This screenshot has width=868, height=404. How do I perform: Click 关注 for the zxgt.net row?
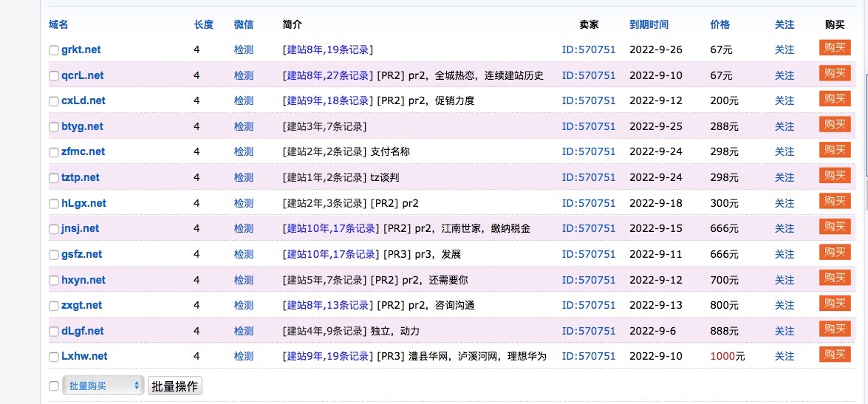click(785, 305)
